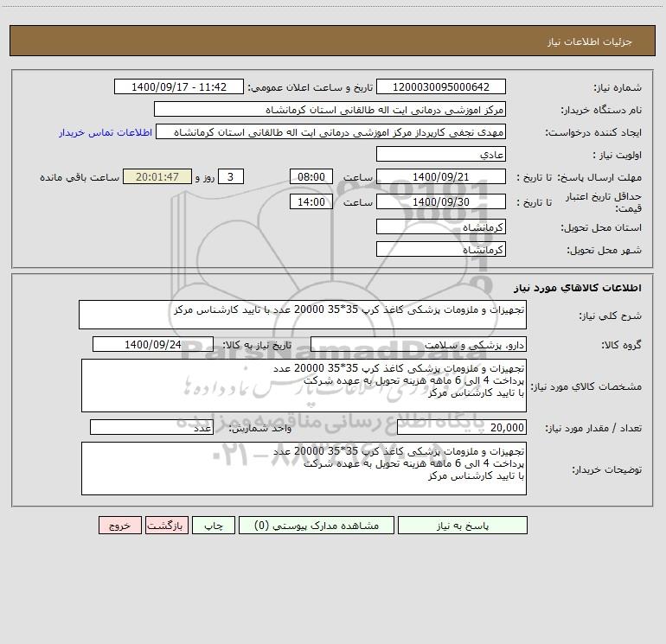Click the شماره نیاز label
The width and height of the screenshot is (666, 644).
[x=618, y=87]
